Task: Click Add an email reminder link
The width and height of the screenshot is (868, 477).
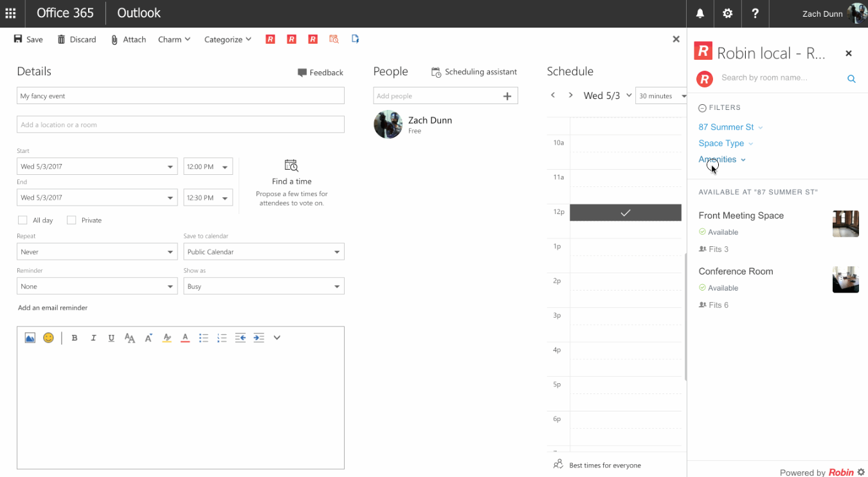Action: [53, 308]
